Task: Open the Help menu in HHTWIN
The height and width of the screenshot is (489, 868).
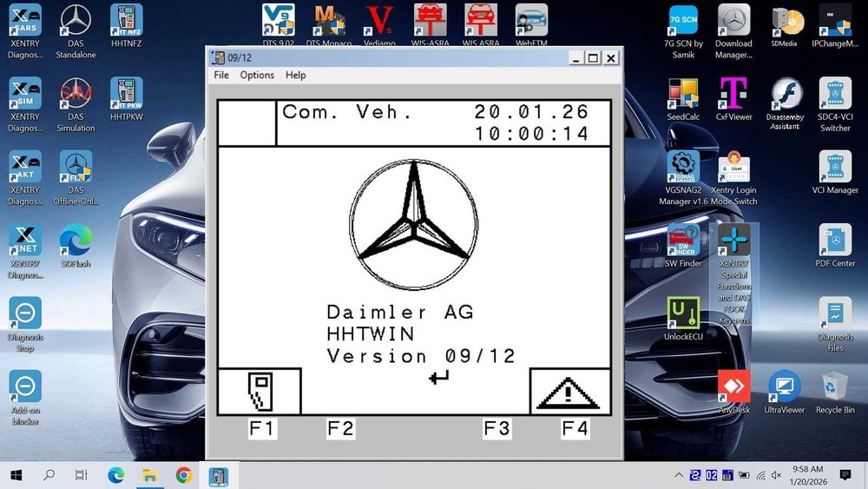Action: pyautogui.click(x=296, y=75)
